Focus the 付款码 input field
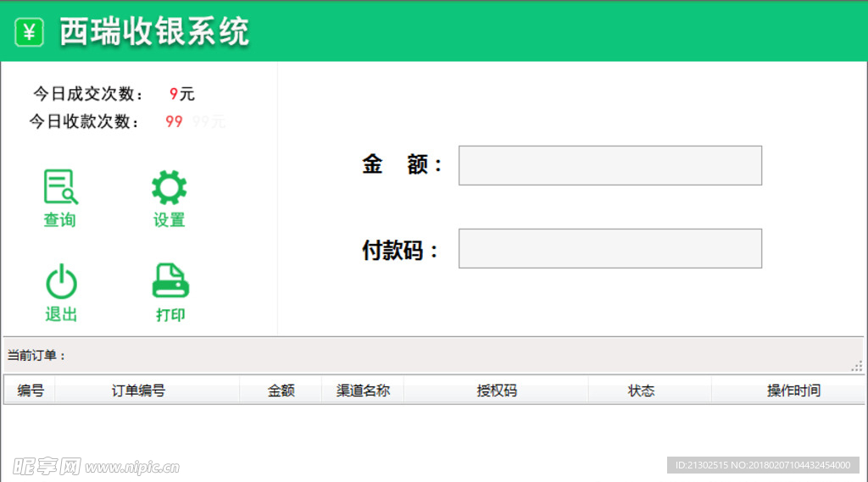This screenshot has height=482, width=868. tap(609, 248)
